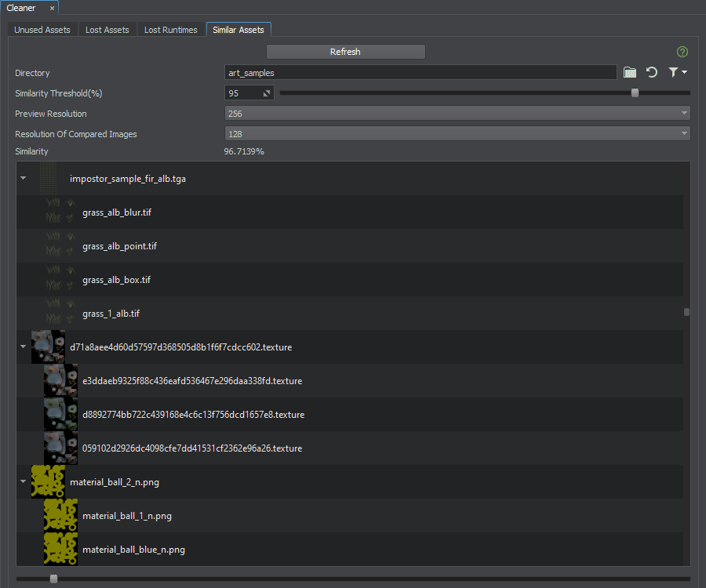Image resolution: width=706 pixels, height=588 pixels.
Task: Switch to the Unused Assets tab
Action: 42,30
